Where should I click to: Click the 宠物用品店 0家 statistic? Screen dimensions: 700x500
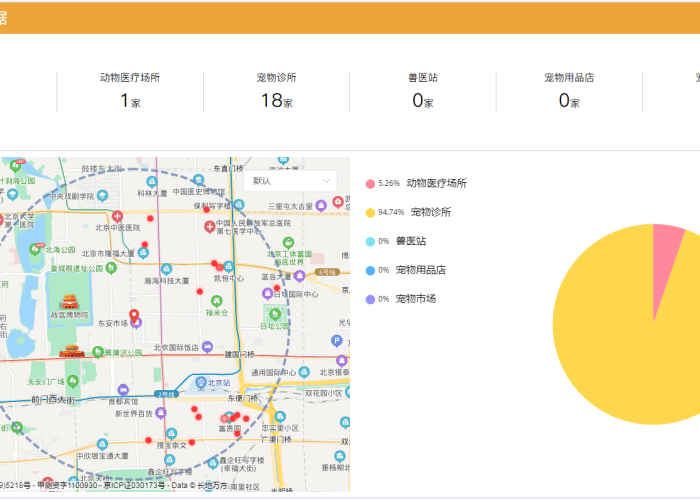click(569, 90)
